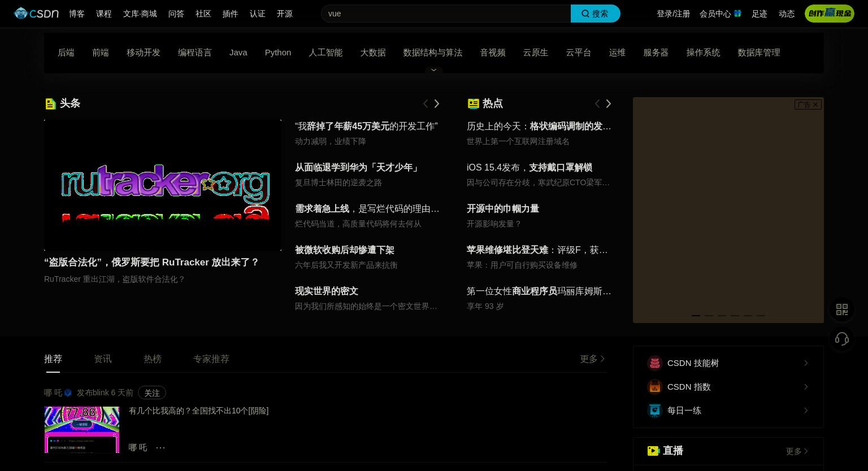This screenshot has height=471, width=868.
Task: Expand CSDN 指数 row chevron
Action: pos(806,387)
